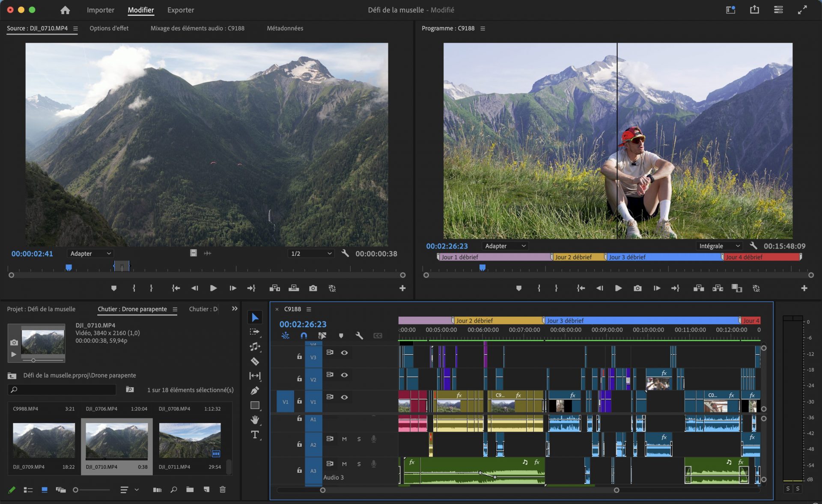The height and width of the screenshot is (504, 822).
Task: Select the Pen tool
Action: (x=255, y=391)
